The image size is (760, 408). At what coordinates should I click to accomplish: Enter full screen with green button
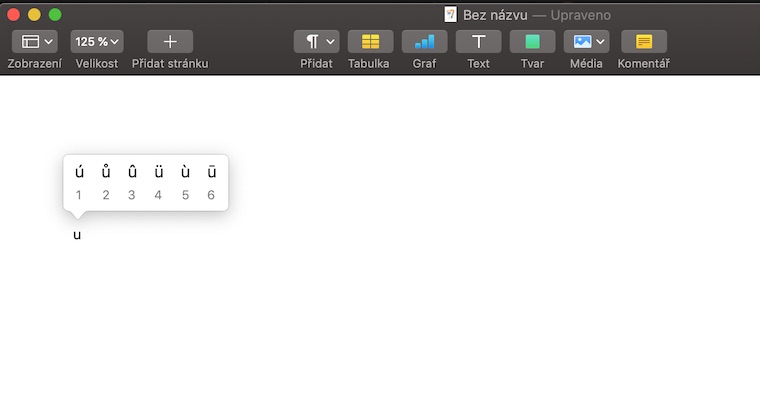[55, 15]
